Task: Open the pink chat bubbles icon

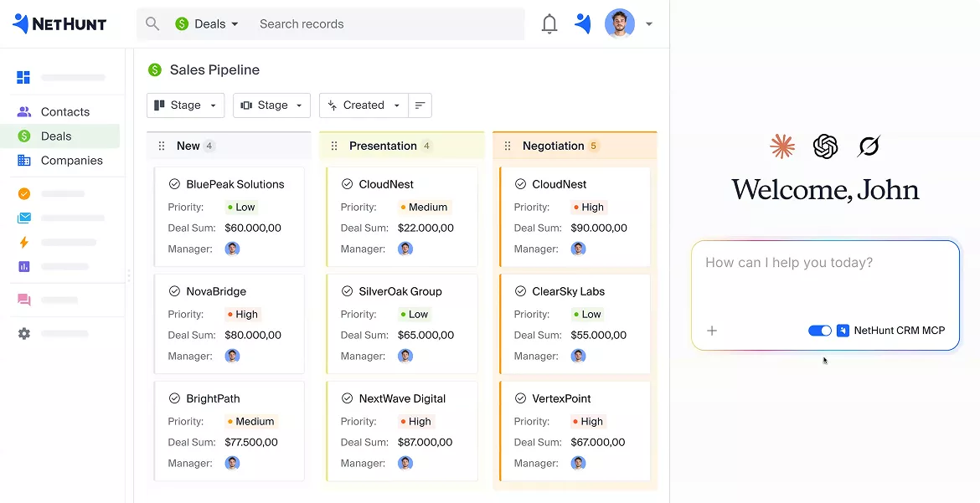Action: pos(23,300)
